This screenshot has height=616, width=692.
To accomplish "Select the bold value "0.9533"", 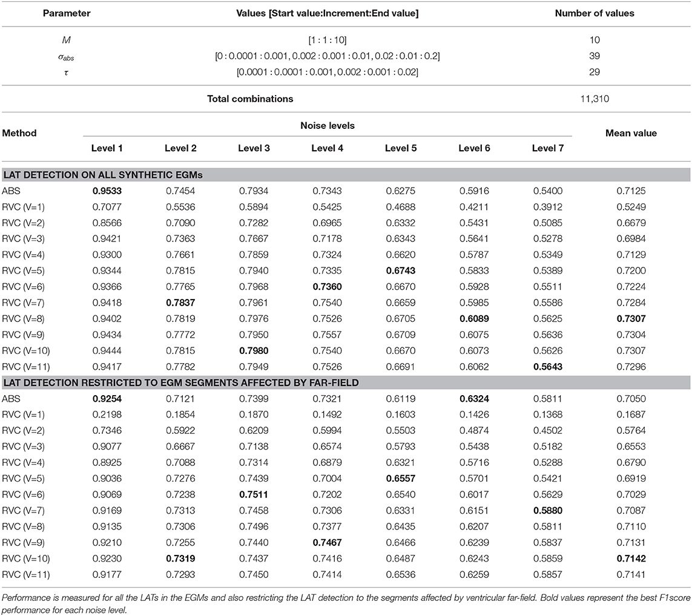I will [107, 191].
